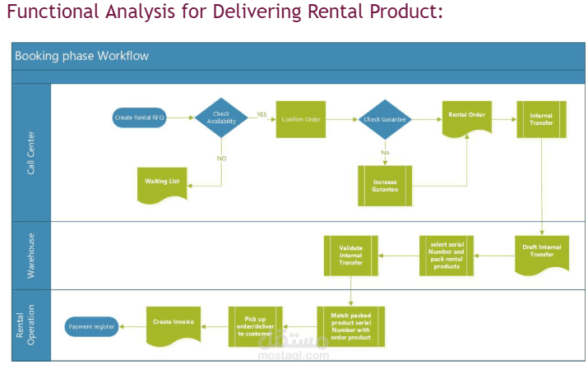Select the Rental Operation swimlane header
Viewport: 588px width, 369px height.
[x=31, y=325]
